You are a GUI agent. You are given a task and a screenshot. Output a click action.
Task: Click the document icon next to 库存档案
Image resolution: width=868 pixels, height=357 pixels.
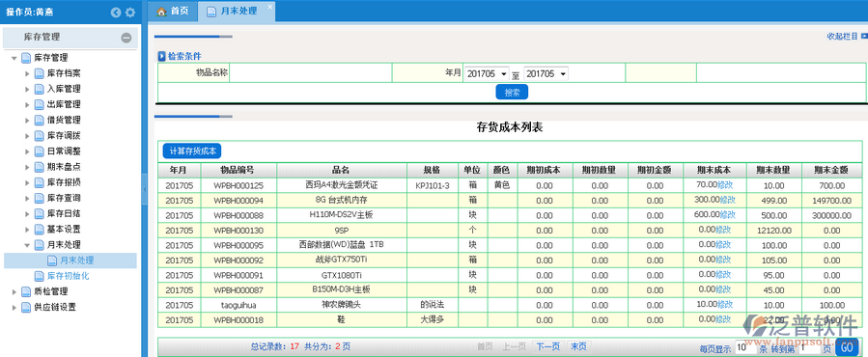tap(39, 73)
